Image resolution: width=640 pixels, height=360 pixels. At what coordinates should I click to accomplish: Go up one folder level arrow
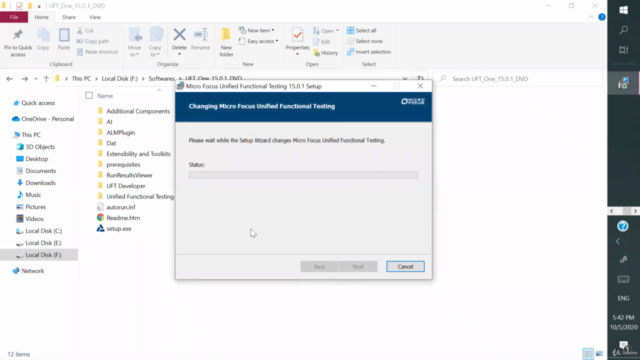(x=46, y=79)
